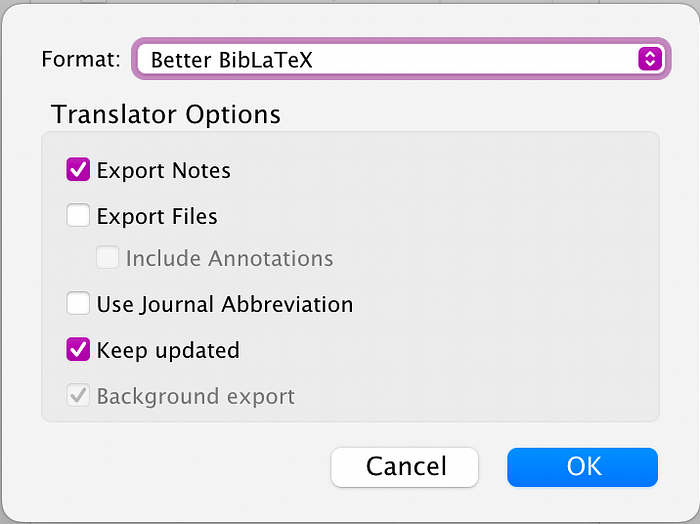Click the 'Better BibLaTeX' text in format selector
This screenshot has height=524, width=700.
(232, 60)
